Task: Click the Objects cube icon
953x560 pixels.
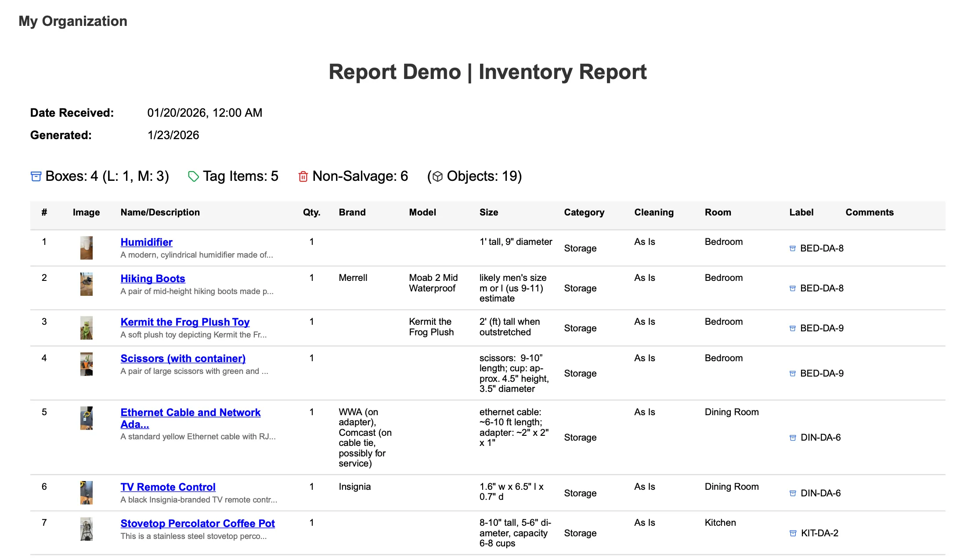Action: tap(437, 176)
